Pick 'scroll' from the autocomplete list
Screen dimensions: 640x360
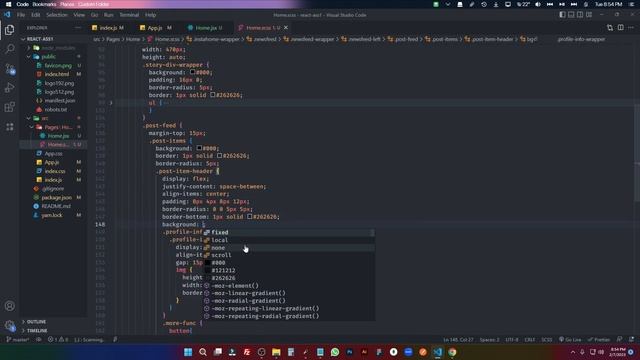289,255
